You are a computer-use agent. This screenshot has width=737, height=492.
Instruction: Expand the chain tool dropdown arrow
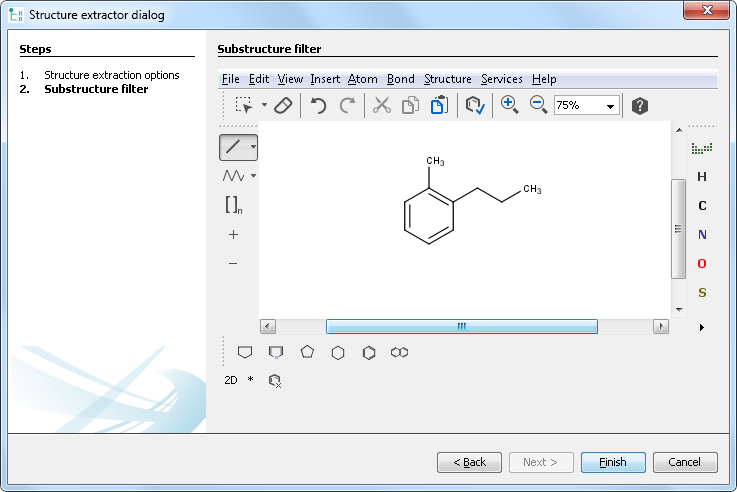(254, 176)
